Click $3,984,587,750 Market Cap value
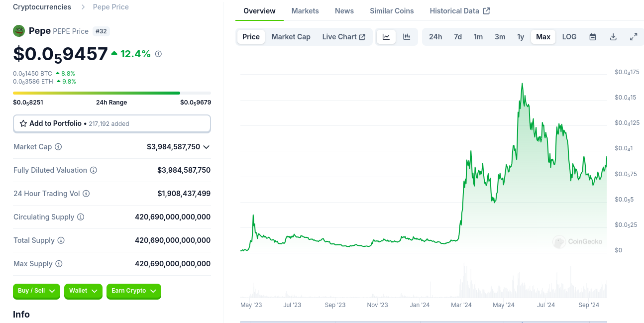The height and width of the screenshot is (323, 644). [173, 147]
